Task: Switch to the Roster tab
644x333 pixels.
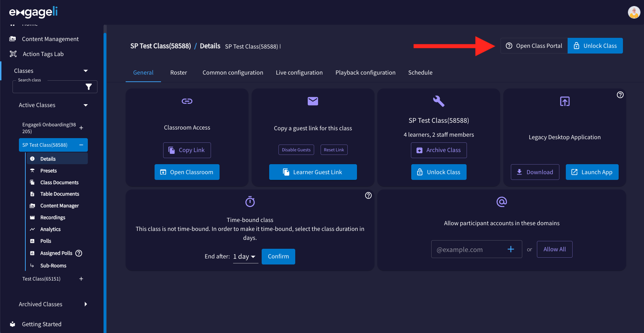Action: click(x=178, y=72)
